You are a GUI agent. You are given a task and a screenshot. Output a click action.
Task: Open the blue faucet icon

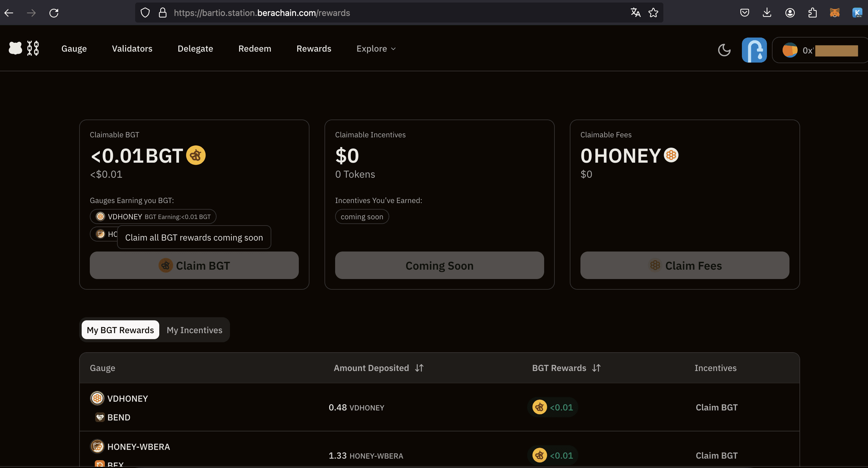(754, 50)
